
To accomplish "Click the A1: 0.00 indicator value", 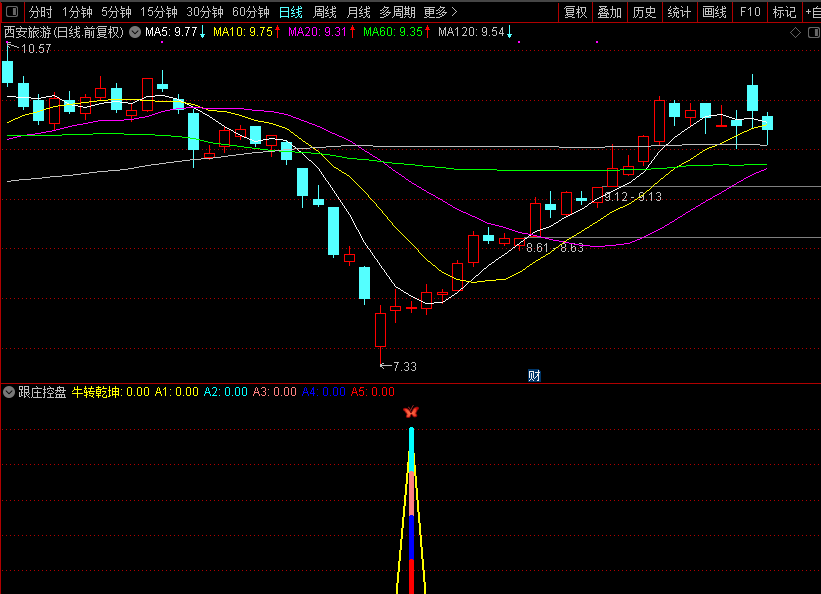I will (176, 392).
